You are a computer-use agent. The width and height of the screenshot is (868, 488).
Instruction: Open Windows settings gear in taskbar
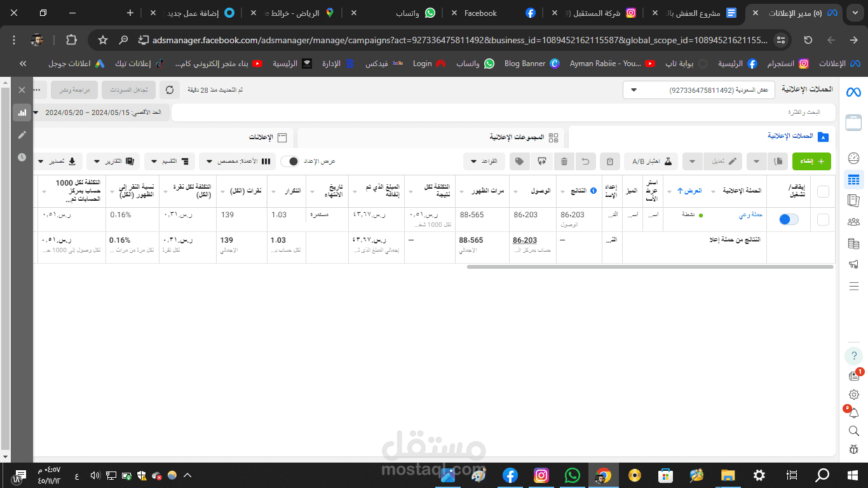(759, 475)
